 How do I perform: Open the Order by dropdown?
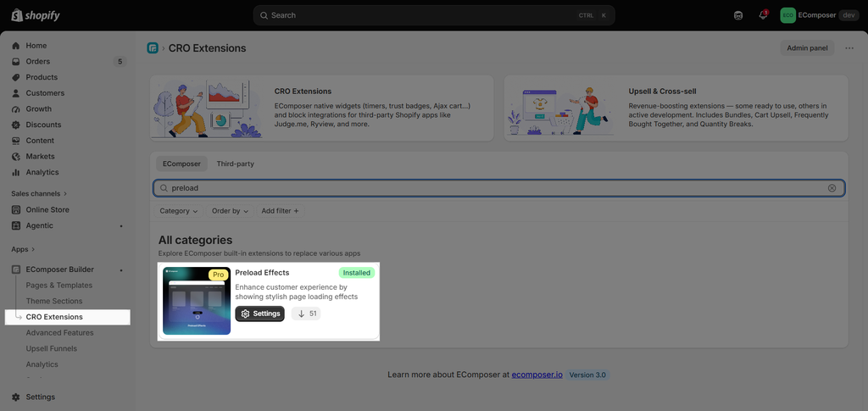click(x=231, y=211)
